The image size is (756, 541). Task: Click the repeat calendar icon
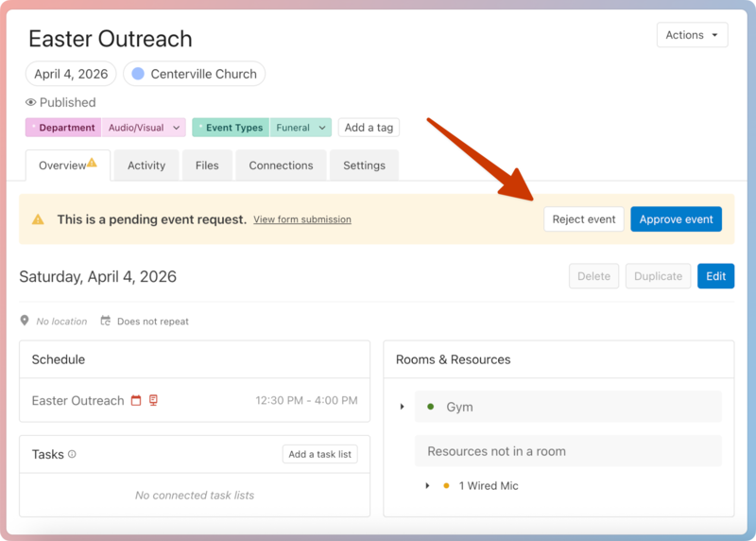pos(106,322)
